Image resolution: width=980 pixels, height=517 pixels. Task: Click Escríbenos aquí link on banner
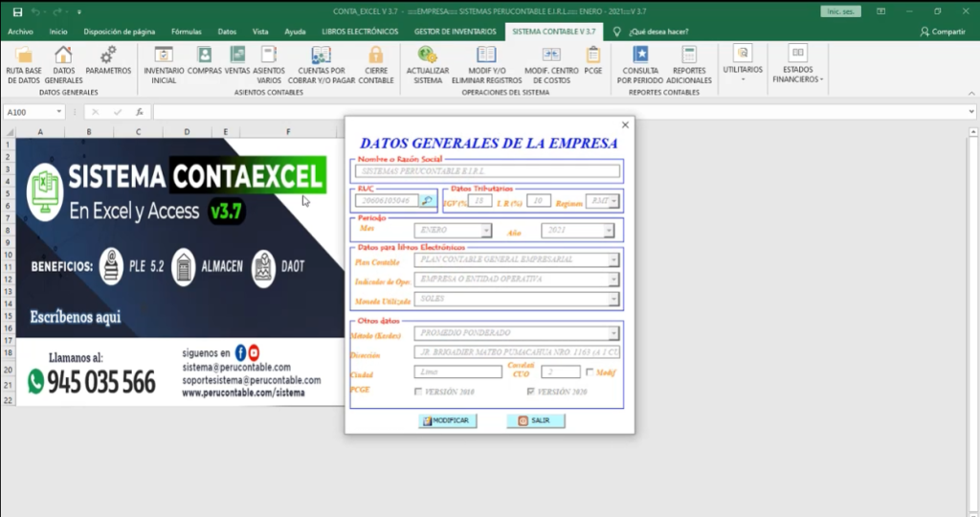(75, 317)
